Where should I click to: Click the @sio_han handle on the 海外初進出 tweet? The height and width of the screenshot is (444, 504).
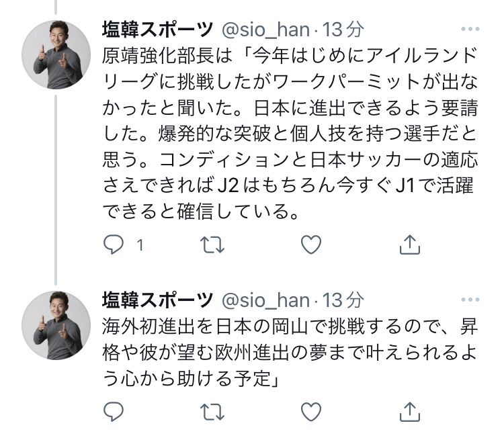265,300
